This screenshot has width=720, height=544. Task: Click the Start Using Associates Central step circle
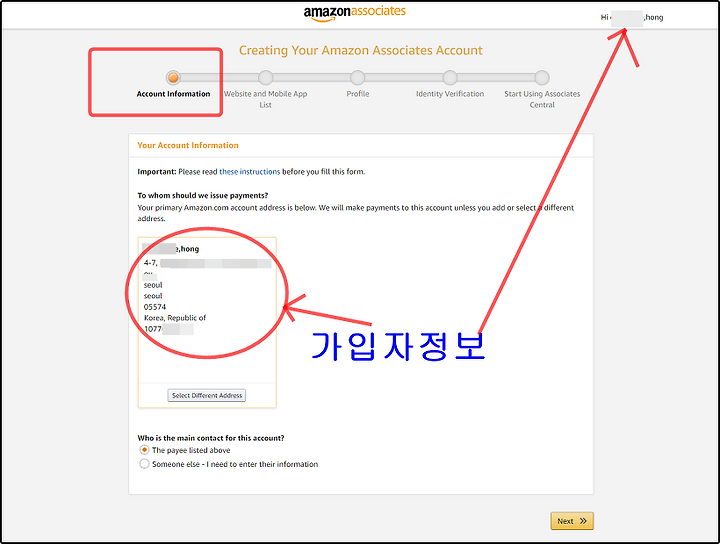point(542,78)
